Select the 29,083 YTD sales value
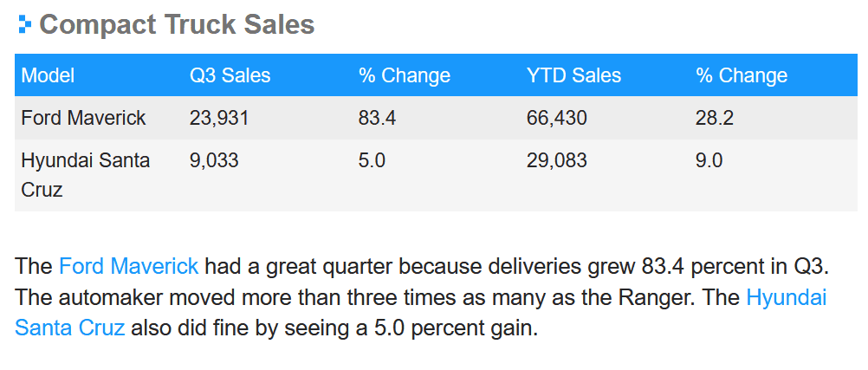Viewport: 868px width, 370px height. click(x=556, y=160)
